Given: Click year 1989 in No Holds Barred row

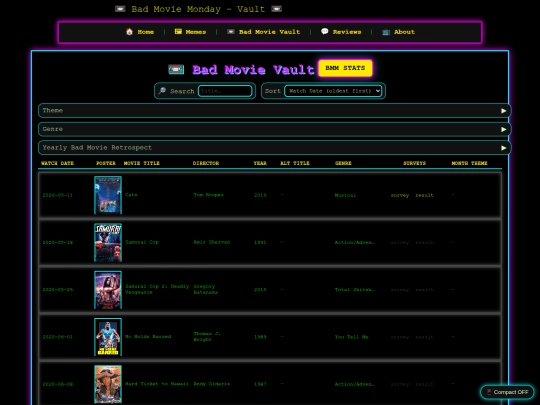Looking at the screenshot, I should [260, 337].
